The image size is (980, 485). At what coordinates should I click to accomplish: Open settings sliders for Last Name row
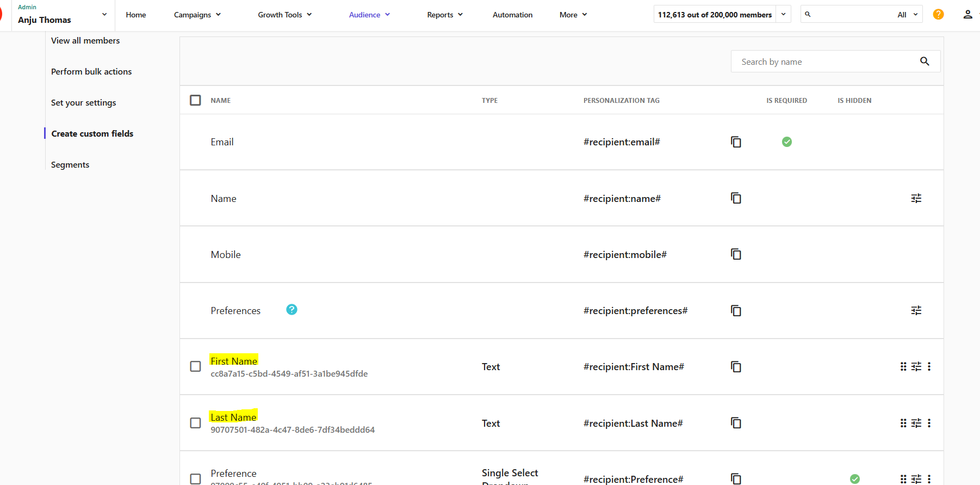pos(916,423)
